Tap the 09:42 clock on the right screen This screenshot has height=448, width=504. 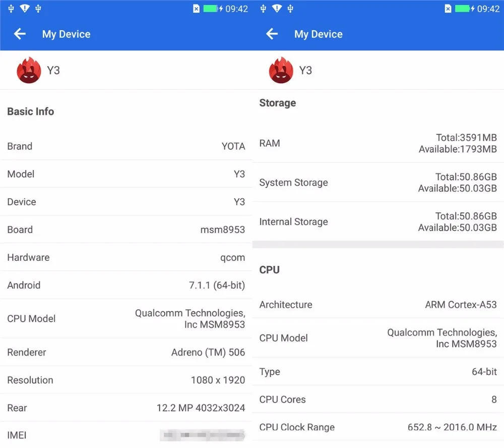pos(488,9)
